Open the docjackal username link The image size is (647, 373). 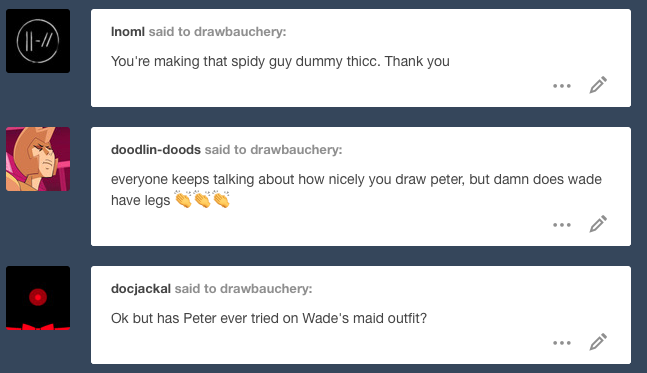pyautogui.click(x=141, y=289)
